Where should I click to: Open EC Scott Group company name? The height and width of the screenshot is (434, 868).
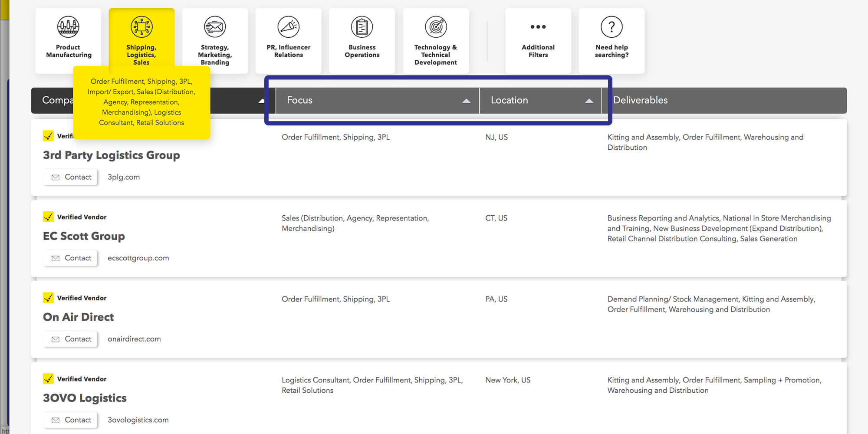tap(84, 236)
